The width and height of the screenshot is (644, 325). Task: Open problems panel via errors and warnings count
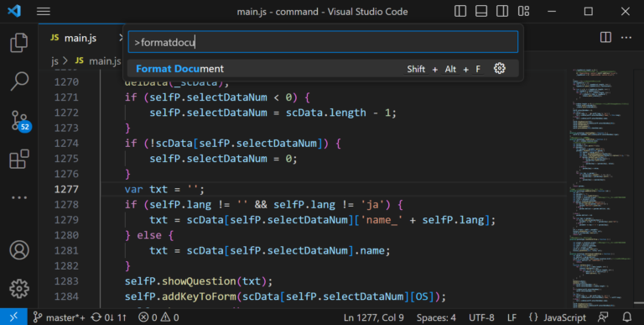coord(158,317)
